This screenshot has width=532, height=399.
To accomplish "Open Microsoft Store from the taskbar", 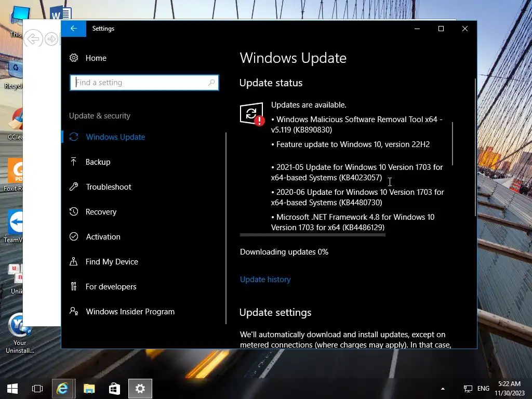I will tap(115, 389).
